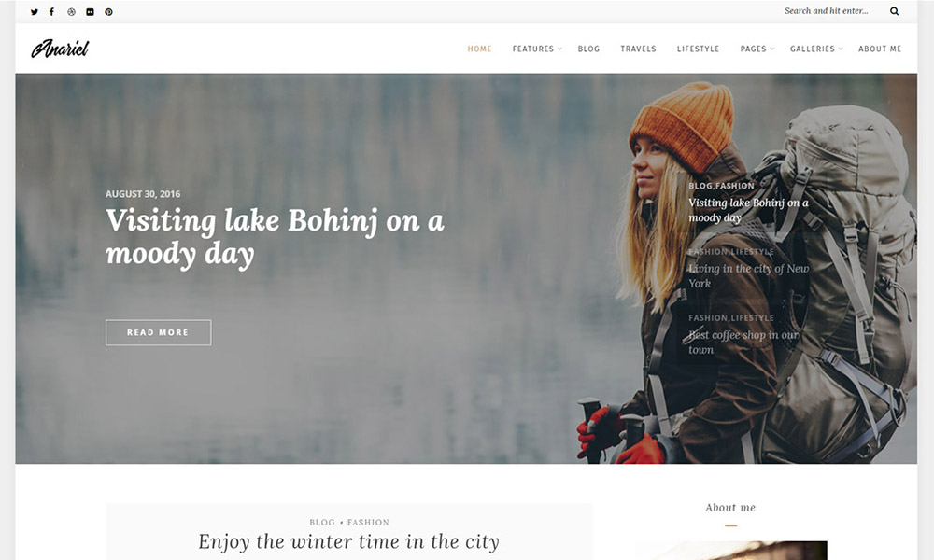Viewport: 934px width, 560px height.
Task: Open the About Me page
Action: 880,49
